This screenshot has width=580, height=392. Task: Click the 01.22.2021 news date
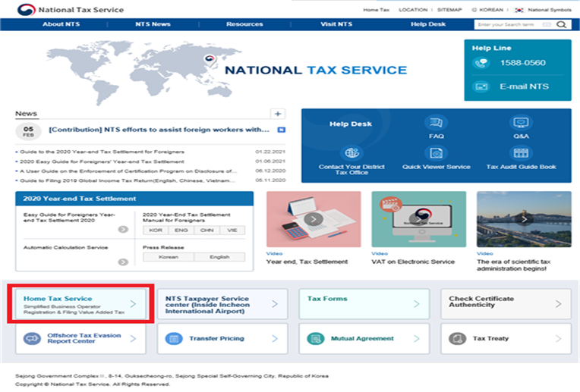click(x=270, y=152)
